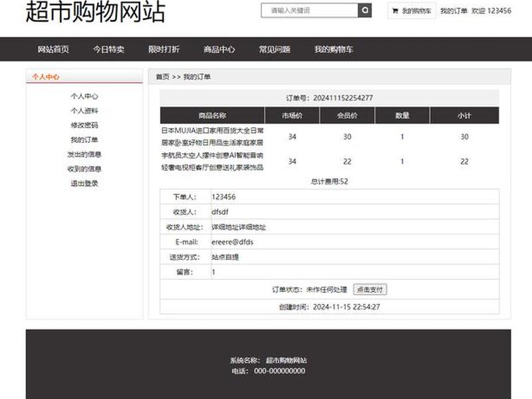The width and height of the screenshot is (532, 399).
Task: Click the 数量 column header
Action: [402, 115]
